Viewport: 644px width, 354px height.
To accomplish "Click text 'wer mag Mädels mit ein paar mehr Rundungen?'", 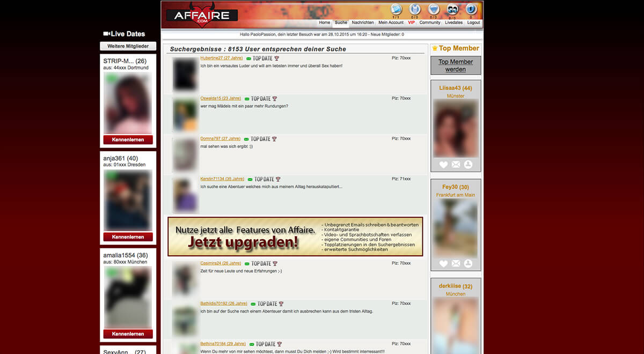I will pos(244,106).
